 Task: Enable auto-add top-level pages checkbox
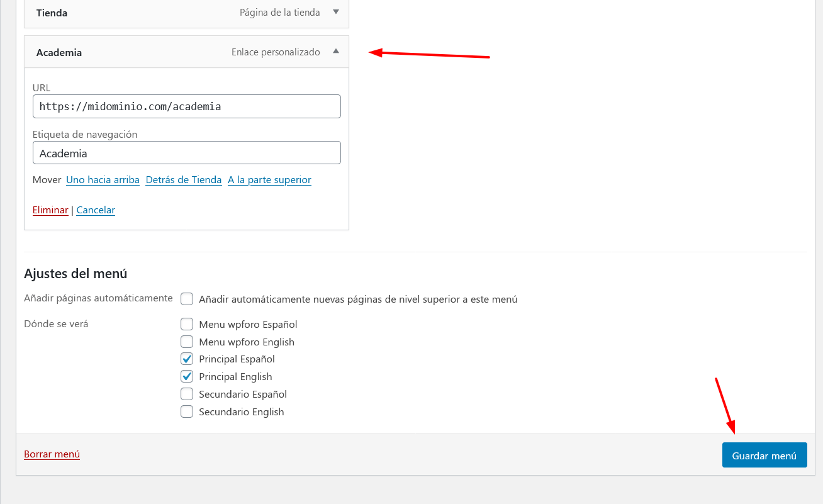click(187, 299)
